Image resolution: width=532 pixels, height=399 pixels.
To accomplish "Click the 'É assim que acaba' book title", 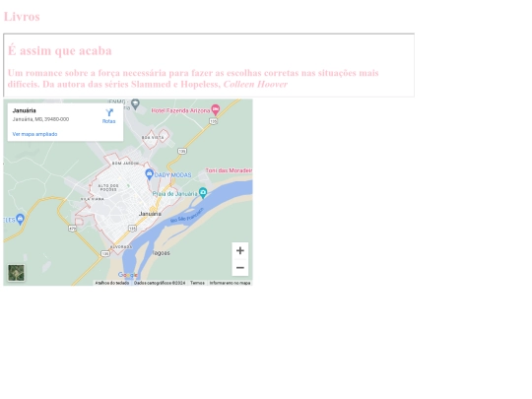I will 60,50.
